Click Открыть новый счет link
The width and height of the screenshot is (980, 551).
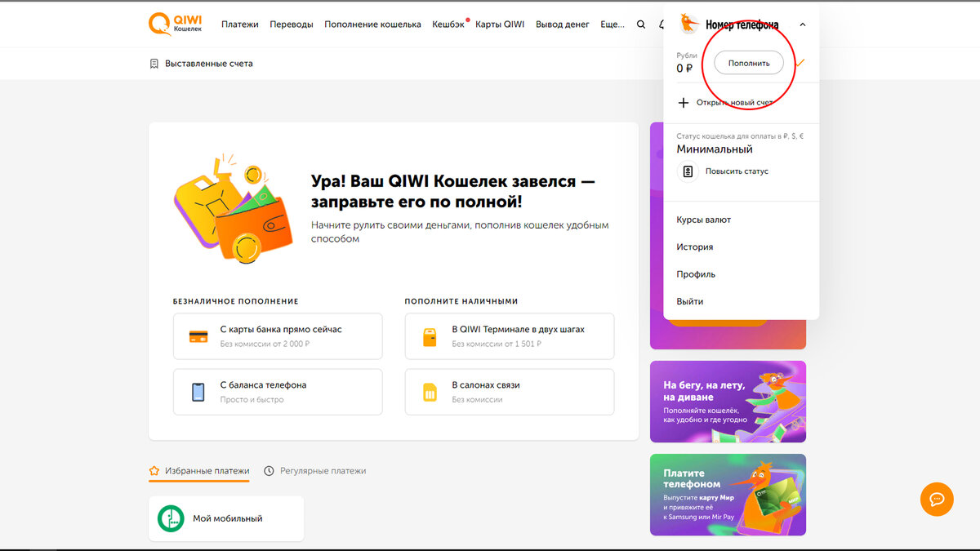coord(735,103)
